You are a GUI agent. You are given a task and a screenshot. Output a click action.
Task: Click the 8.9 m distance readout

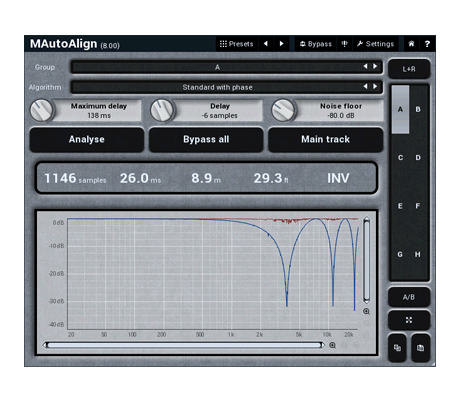pos(206,178)
